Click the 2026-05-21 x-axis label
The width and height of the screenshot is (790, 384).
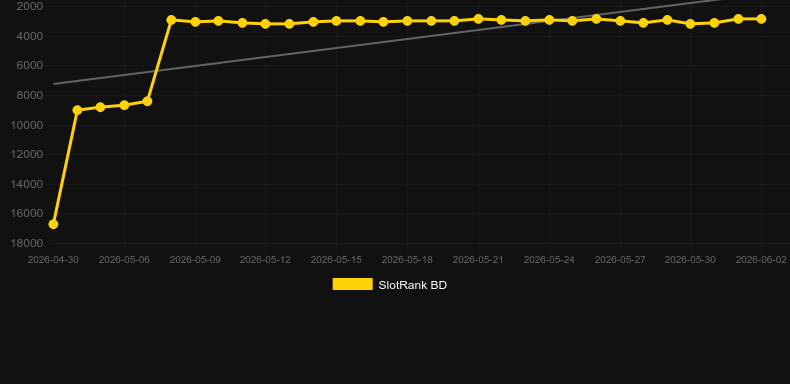[478, 260]
